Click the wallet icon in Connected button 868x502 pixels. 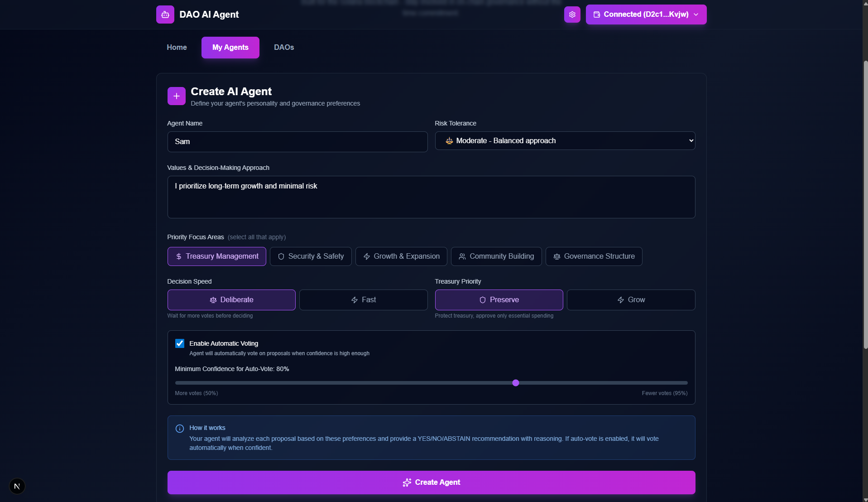pos(596,14)
